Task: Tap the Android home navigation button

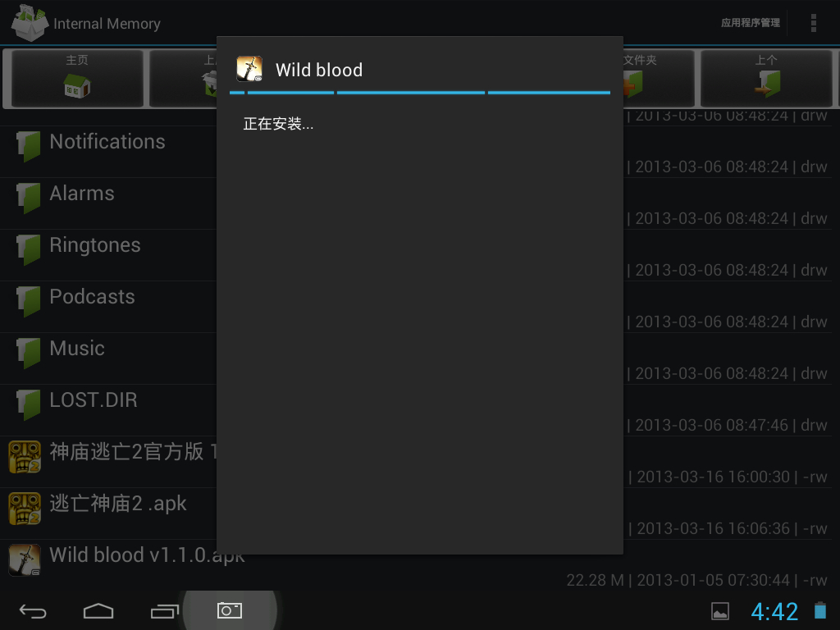Action: [x=98, y=611]
